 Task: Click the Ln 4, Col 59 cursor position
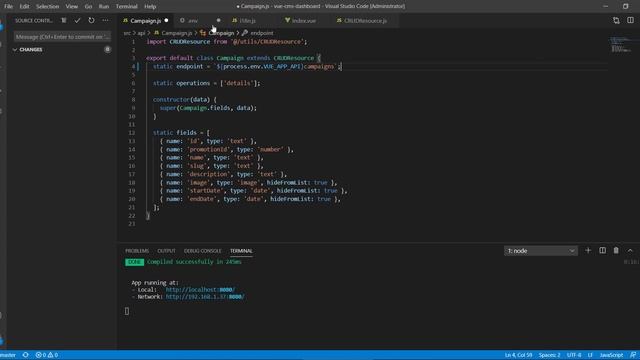click(518, 355)
